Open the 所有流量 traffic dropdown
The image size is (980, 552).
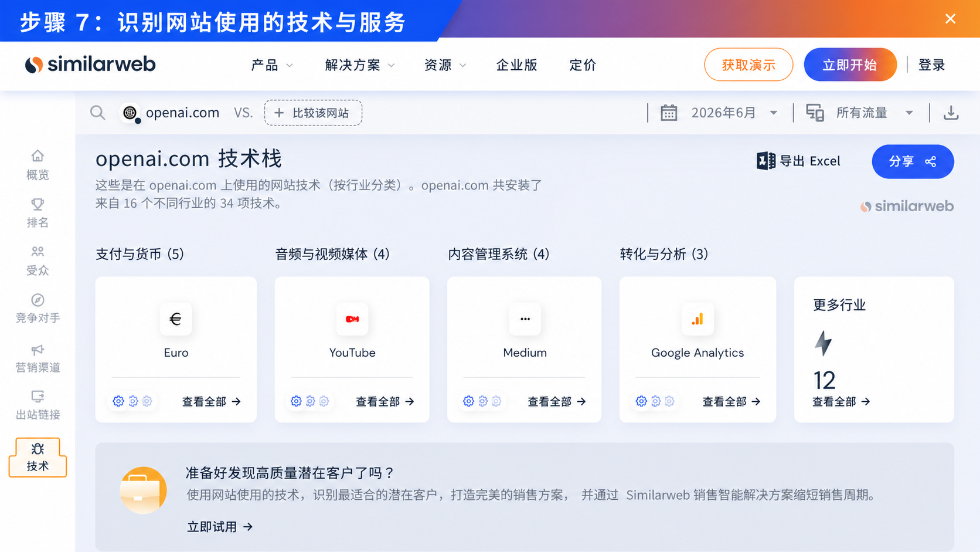[x=874, y=113]
